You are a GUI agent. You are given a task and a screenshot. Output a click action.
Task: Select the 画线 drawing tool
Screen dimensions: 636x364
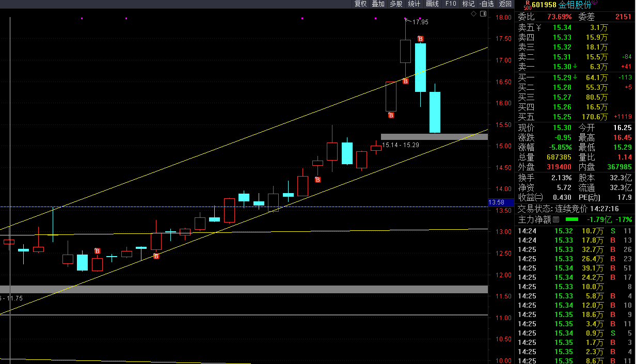pos(432,4)
